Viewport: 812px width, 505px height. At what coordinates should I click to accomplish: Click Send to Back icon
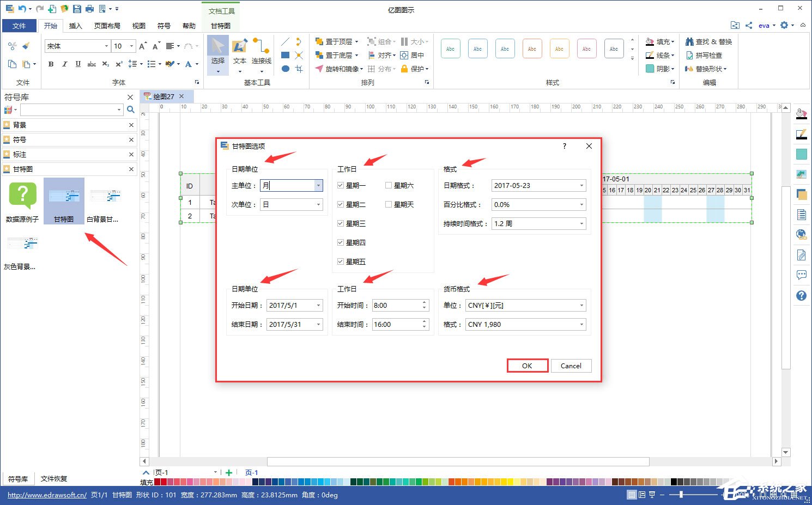click(x=319, y=55)
